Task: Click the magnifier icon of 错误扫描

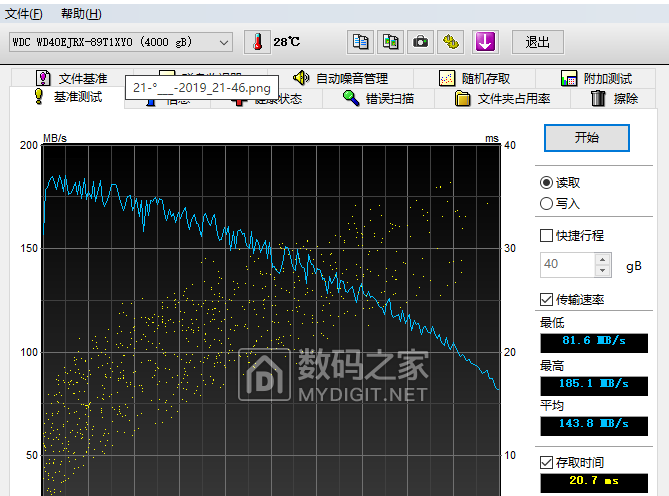Action: 351,99
